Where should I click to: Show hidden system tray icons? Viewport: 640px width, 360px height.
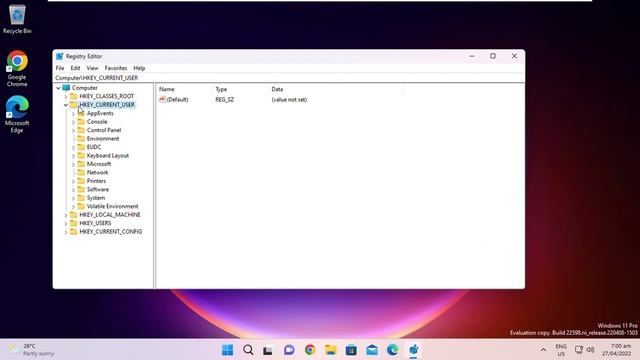click(x=543, y=350)
